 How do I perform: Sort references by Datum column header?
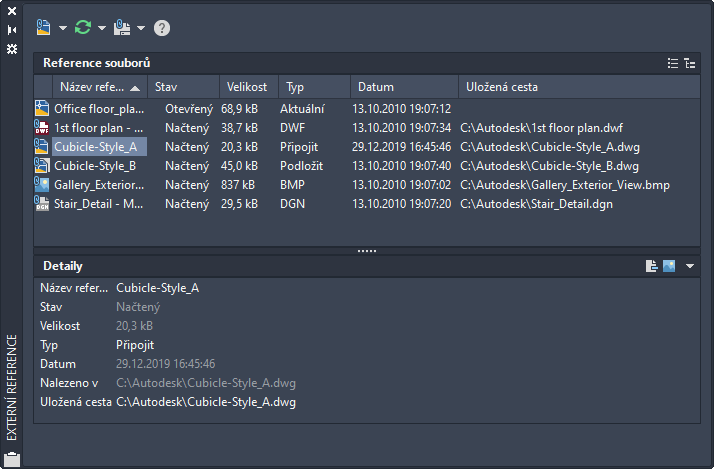[376, 87]
